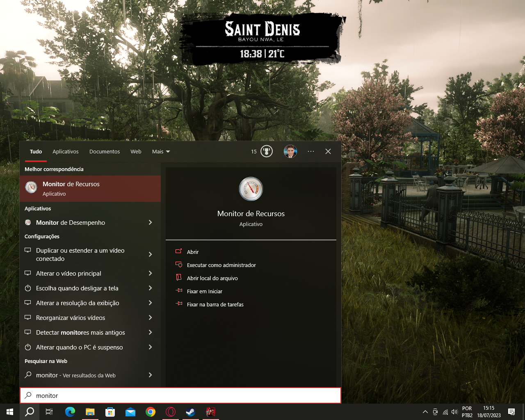
Task: Switch to the Web tab
Action: (136, 151)
